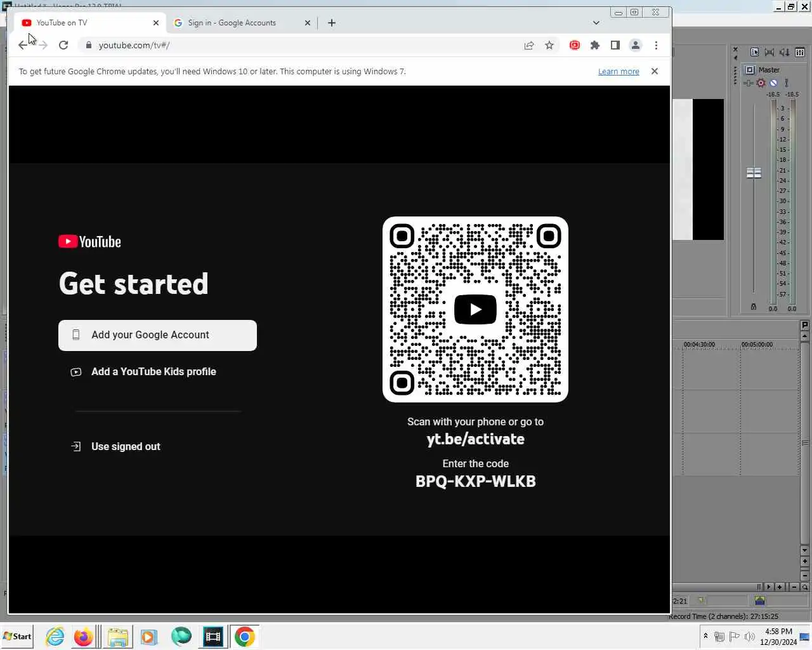Go back using the browser back arrow
Image resolution: width=812 pixels, height=650 pixels.
[23, 45]
